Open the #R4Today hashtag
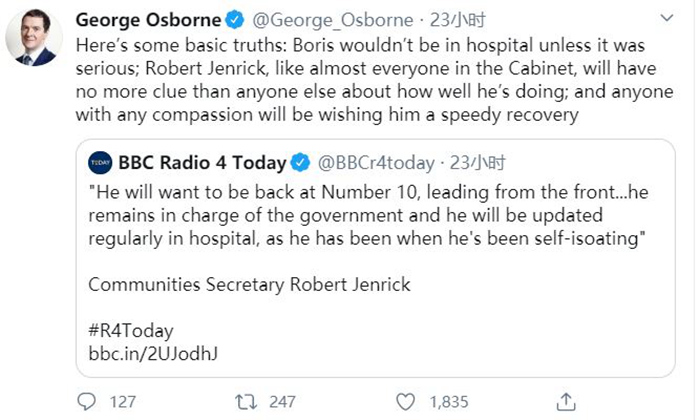Image resolution: width=700 pixels, height=420 pixels. coord(131,330)
